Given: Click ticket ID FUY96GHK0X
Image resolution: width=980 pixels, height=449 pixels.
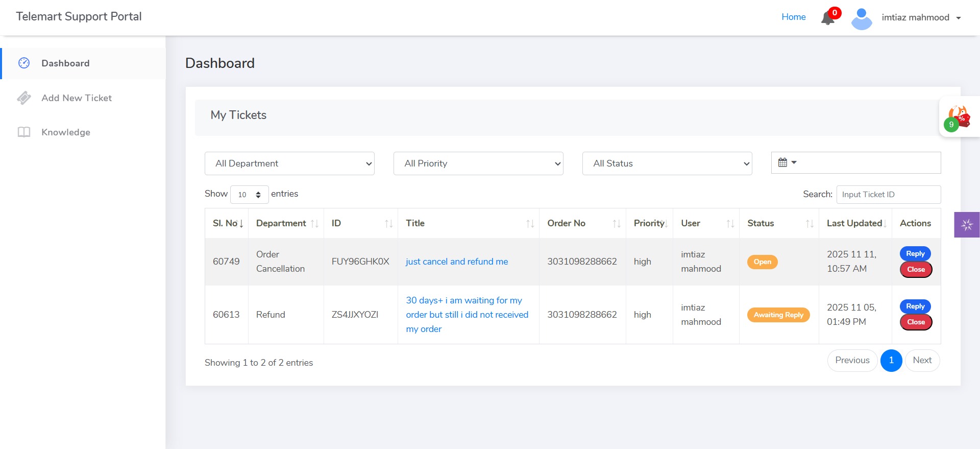Looking at the screenshot, I should click(360, 262).
